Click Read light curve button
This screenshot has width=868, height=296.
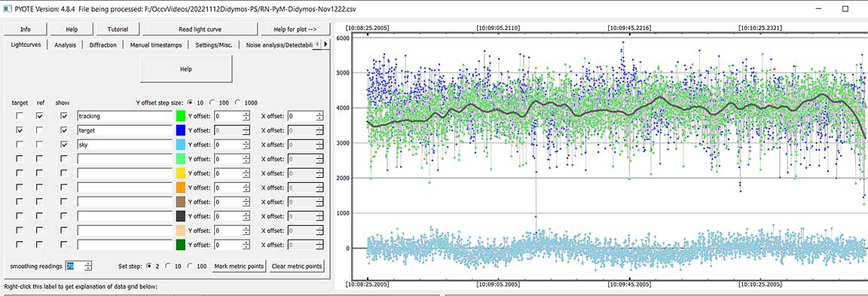pyautogui.click(x=200, y=29)
